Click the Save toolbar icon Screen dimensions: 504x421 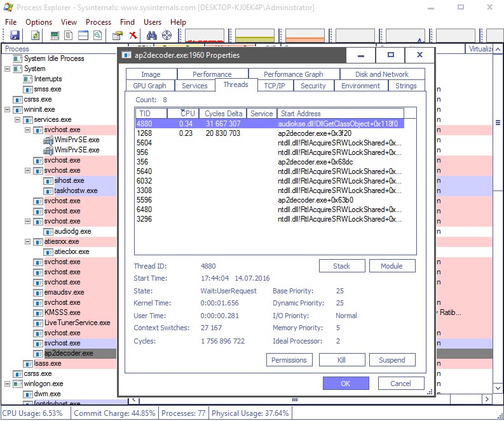15,35
